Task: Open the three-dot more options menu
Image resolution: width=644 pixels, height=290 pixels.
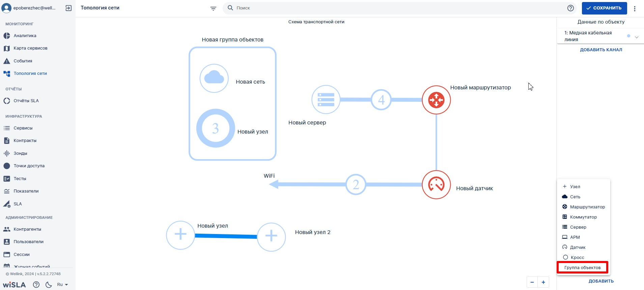Action: coord(635,9)
